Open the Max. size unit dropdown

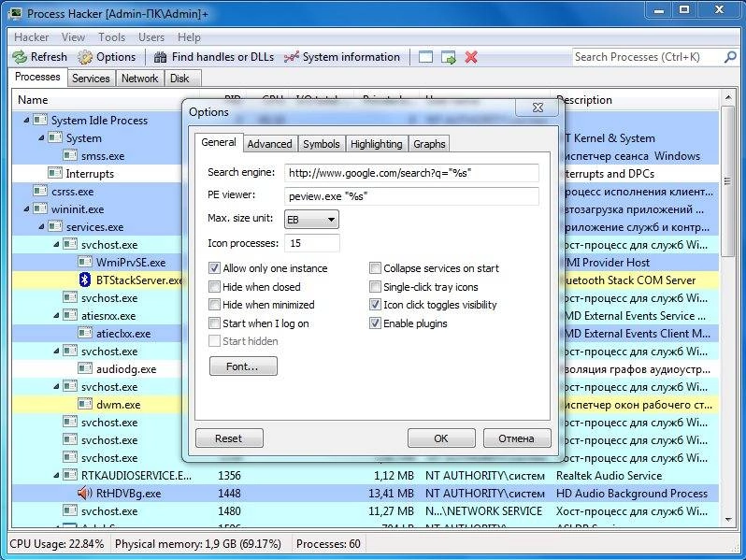(311, 220)
